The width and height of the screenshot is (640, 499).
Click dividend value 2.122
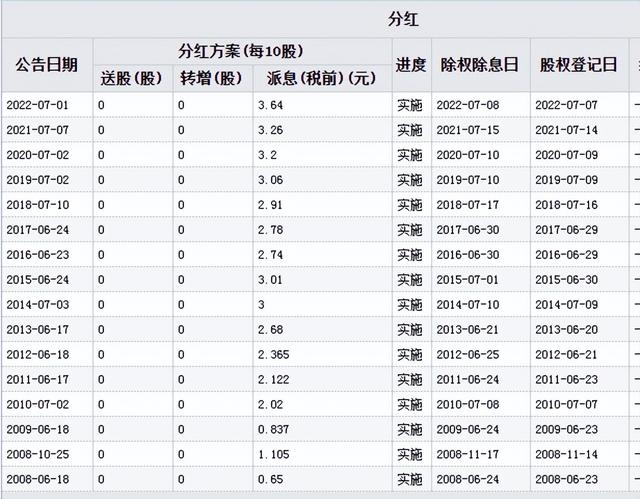273,379
